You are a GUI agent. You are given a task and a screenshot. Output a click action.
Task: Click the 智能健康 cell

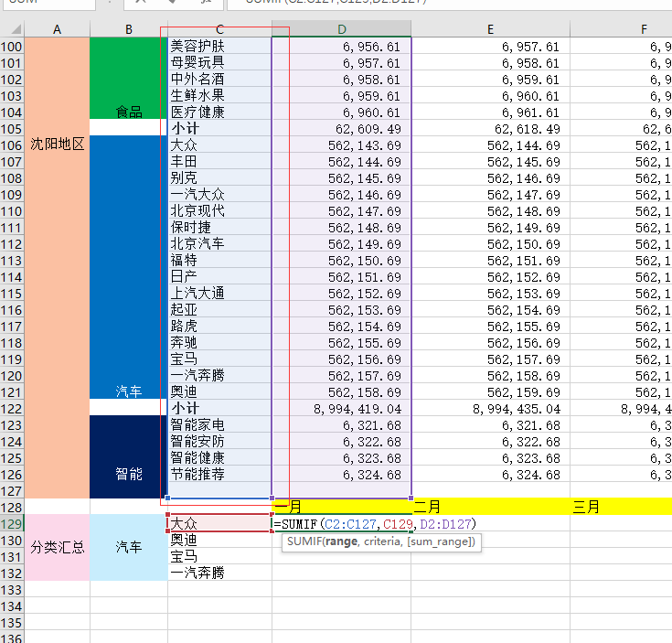click(x=219, y=458)
